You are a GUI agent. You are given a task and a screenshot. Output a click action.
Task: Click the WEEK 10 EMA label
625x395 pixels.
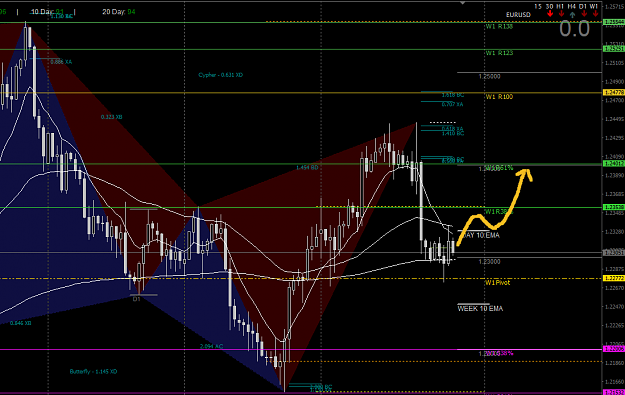[480, 309]
